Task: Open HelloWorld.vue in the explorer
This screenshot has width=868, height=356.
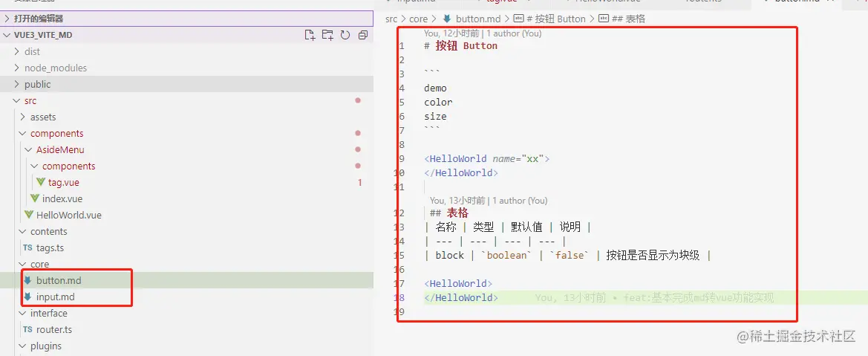Action: click(68, 215)
